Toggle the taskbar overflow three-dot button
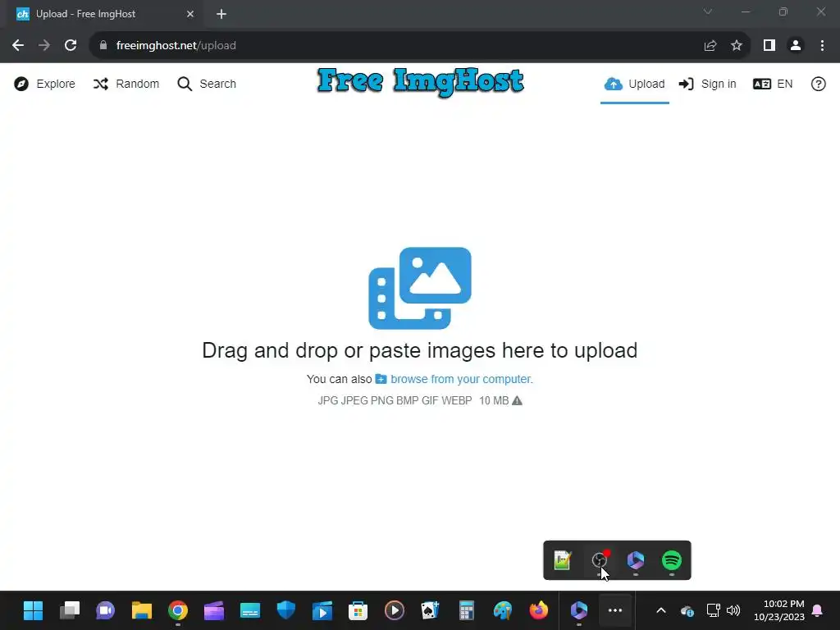 coord(615,610)
